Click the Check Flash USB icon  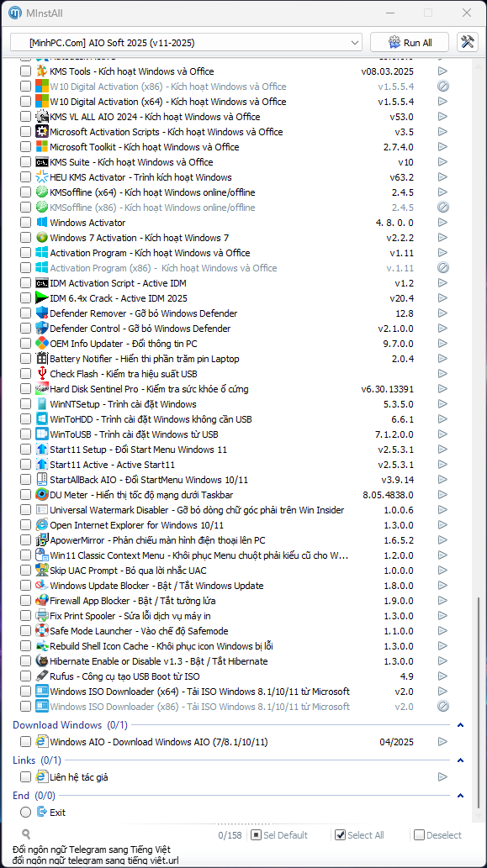click(42, 374)
